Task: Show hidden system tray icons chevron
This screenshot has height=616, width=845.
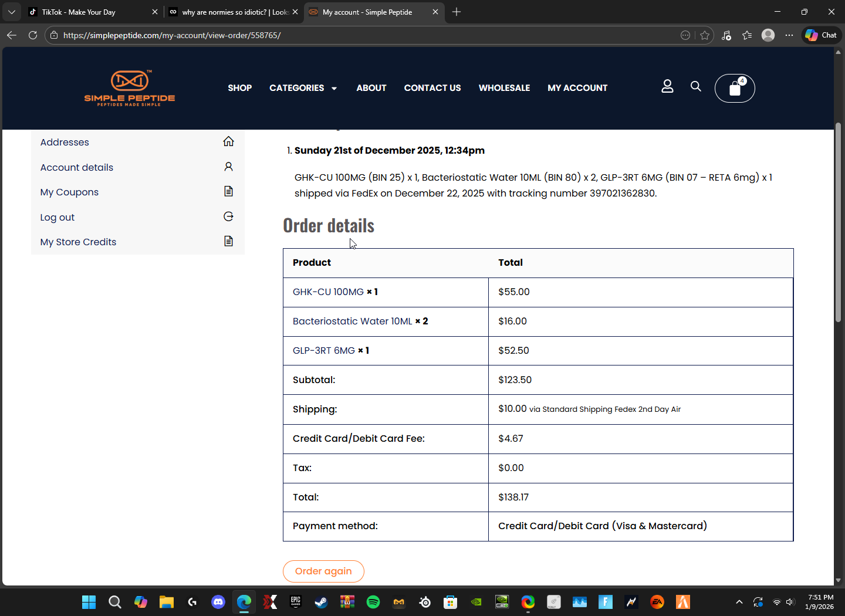Action: 739,602
